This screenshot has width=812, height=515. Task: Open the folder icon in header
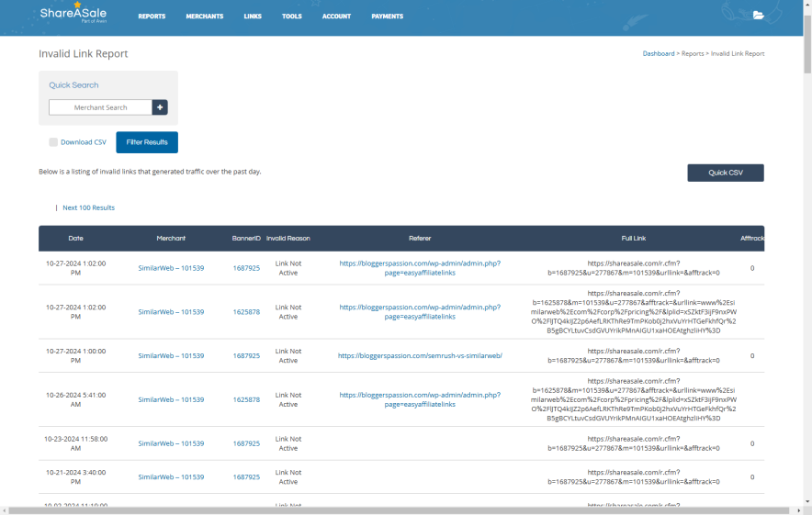(758, 16)
